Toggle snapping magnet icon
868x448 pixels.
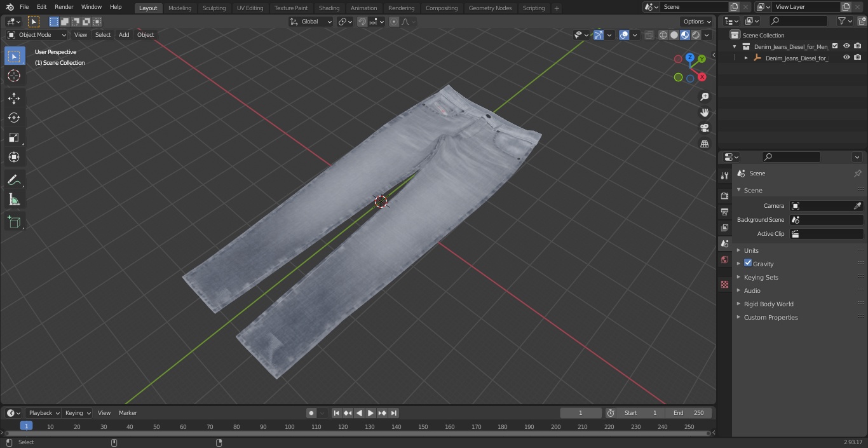pyautogui.click(x=362, y=22)
